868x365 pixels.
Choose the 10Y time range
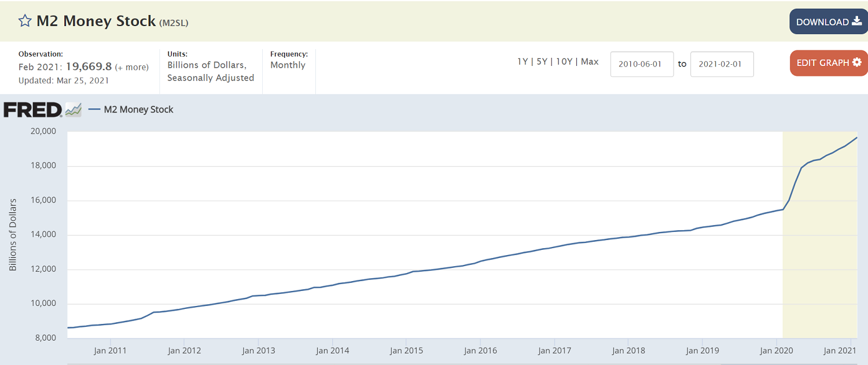tap(564, 62)
